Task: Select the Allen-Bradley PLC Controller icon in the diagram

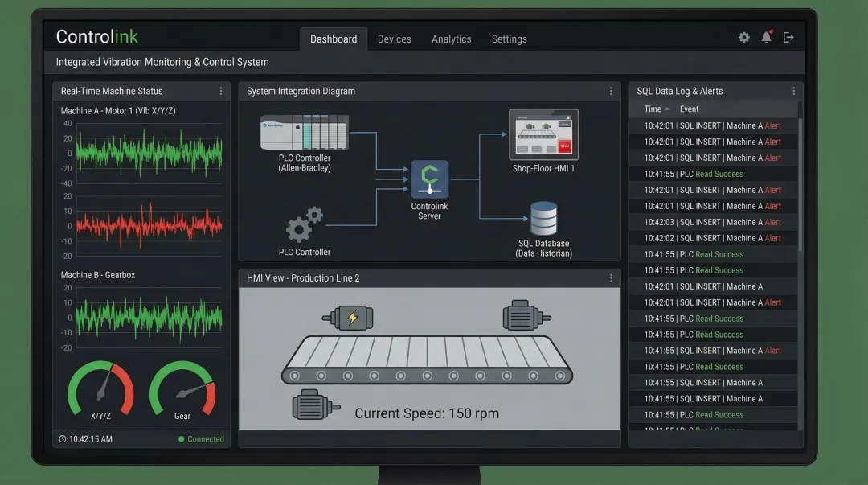Action: coord(304,134)
